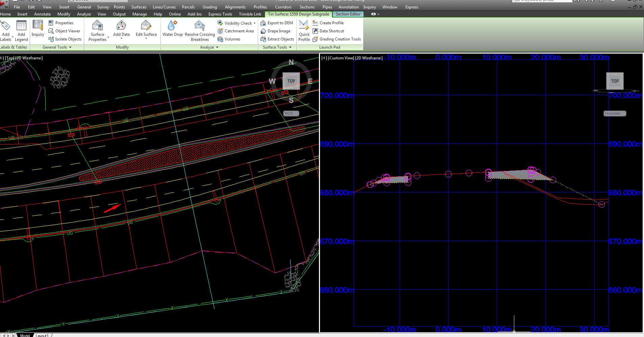Open the Add-Ins ribbon tab
Screen dimensions: 644x337
pos(194,14)
